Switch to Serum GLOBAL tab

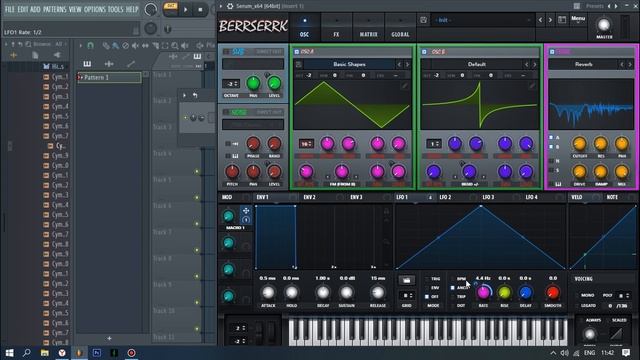400,27
